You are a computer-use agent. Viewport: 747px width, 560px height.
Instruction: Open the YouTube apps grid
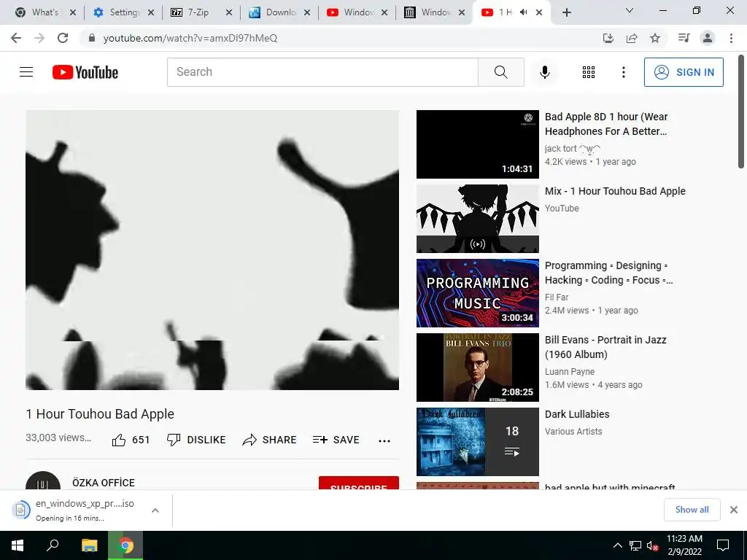click(x=589, y=72)
